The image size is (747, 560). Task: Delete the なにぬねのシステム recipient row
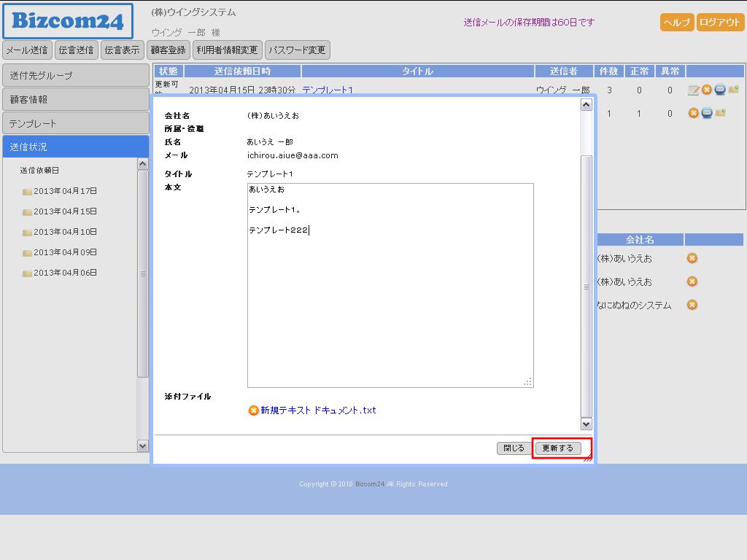(x=692, y=305)
